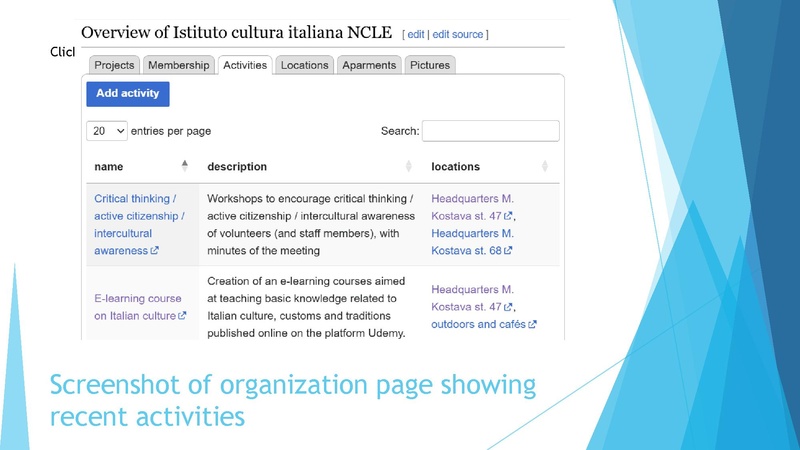Open the Critical thinking activity link

135,199
